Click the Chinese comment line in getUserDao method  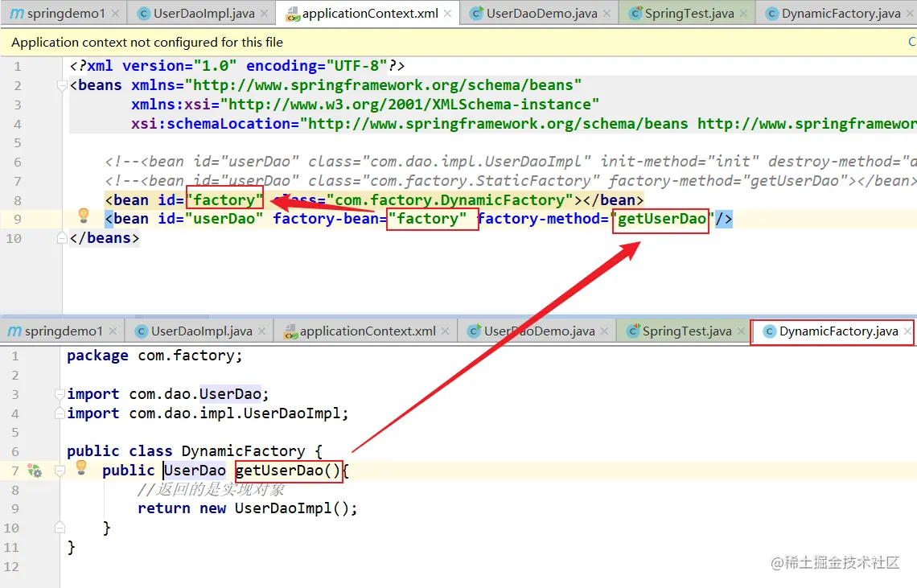tap(211, 489)
